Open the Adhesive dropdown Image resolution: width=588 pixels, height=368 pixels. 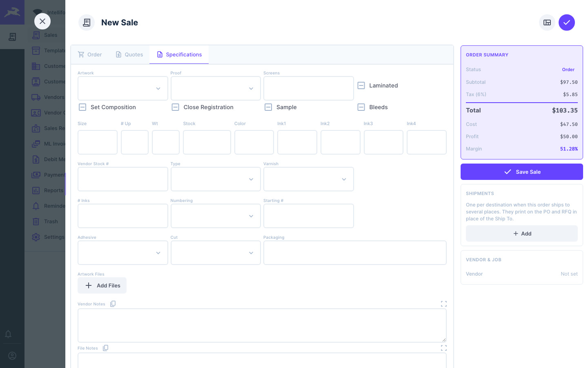pos(122,253)
